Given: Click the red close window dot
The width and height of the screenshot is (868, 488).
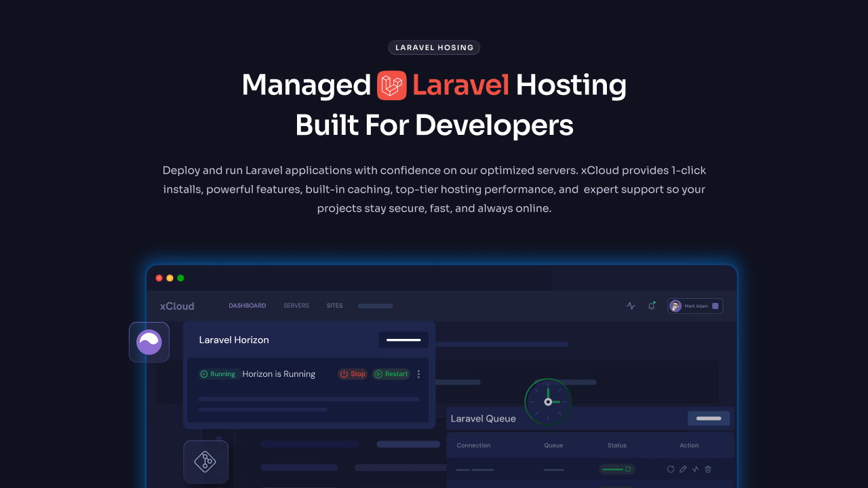Looking at the screenshot, I should tap(159, 278).
